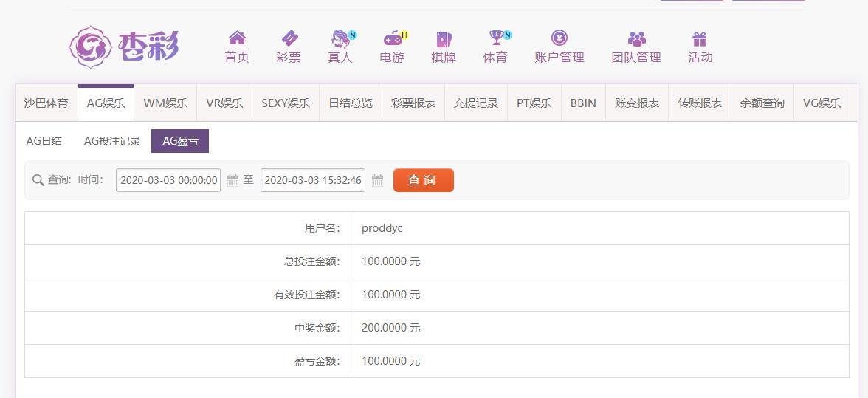Viewport: 868px width, 398px height.
Task: Select the AG盈亏 sub-tab
Action: tap(180, 141)
